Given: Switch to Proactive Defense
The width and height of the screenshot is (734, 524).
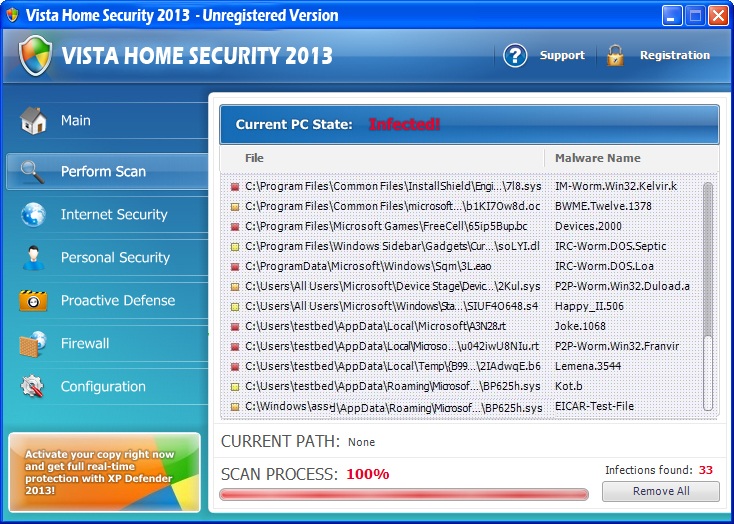Looking at the screenshot, I should (x=107, y=301).
